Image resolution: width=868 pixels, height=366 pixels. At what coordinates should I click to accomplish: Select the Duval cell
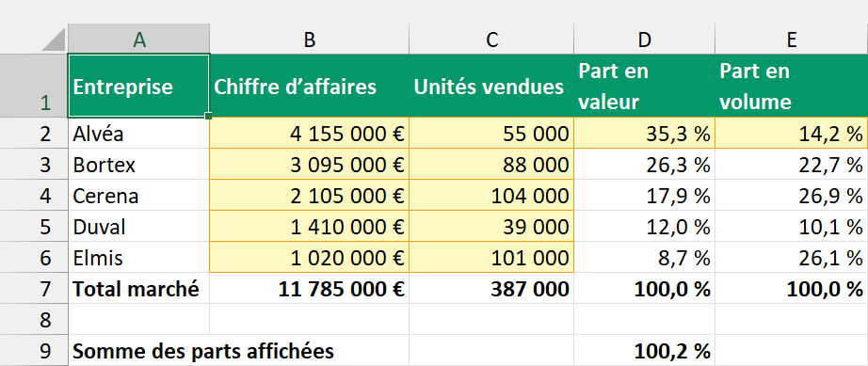point(139,226)
